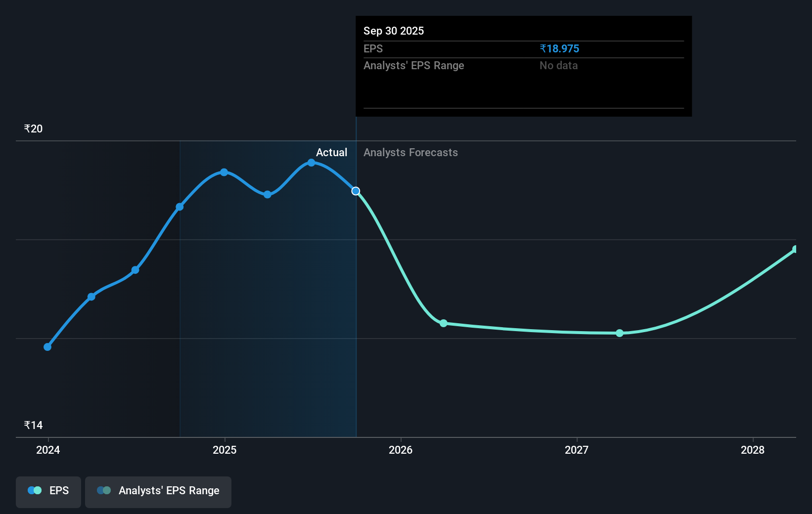
Task: Select the 2026 forecast data point
Action: 444,323
